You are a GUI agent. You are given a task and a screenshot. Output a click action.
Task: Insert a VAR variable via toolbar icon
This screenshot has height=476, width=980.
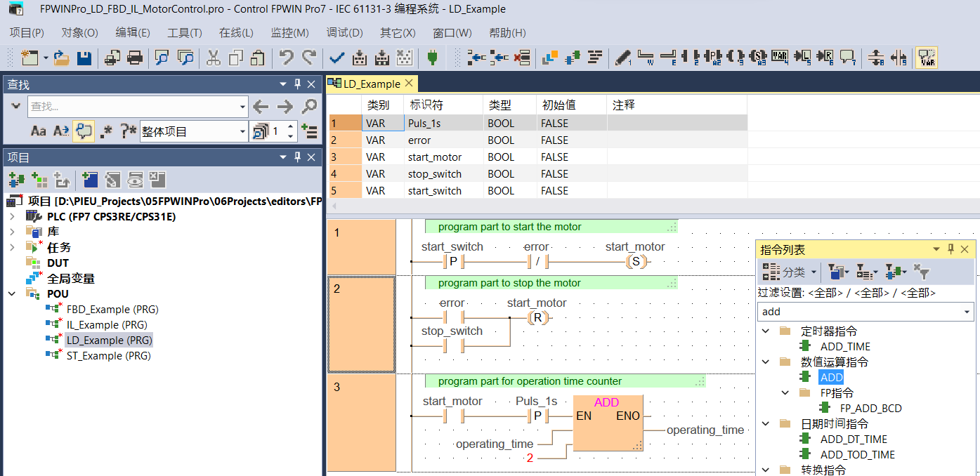(x=779, y=58)
